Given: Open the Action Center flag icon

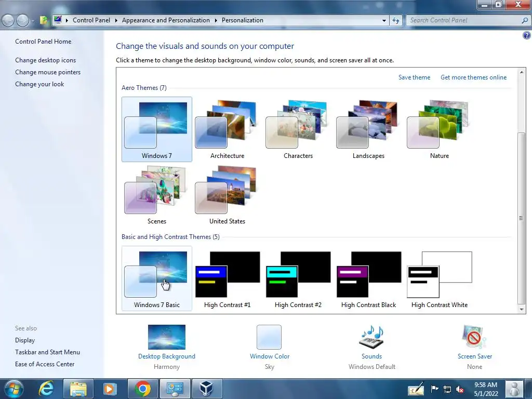Looking at the screenshot, I should (434, 389).
